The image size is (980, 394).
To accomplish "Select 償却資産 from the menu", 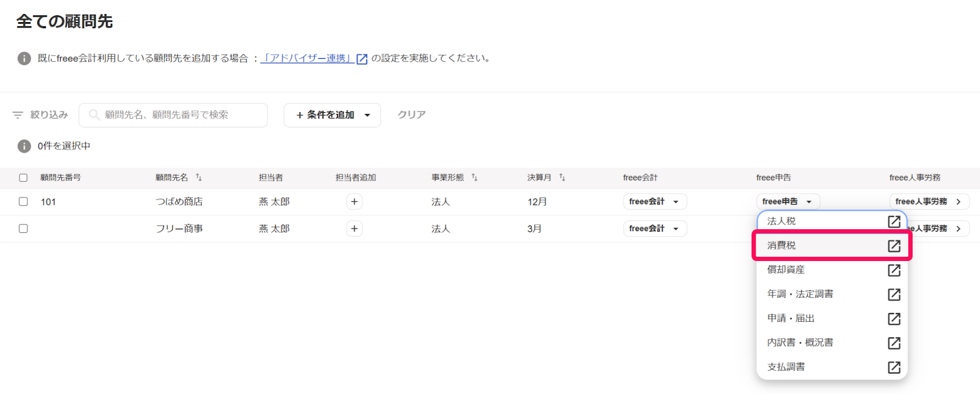I will point(832,270).
